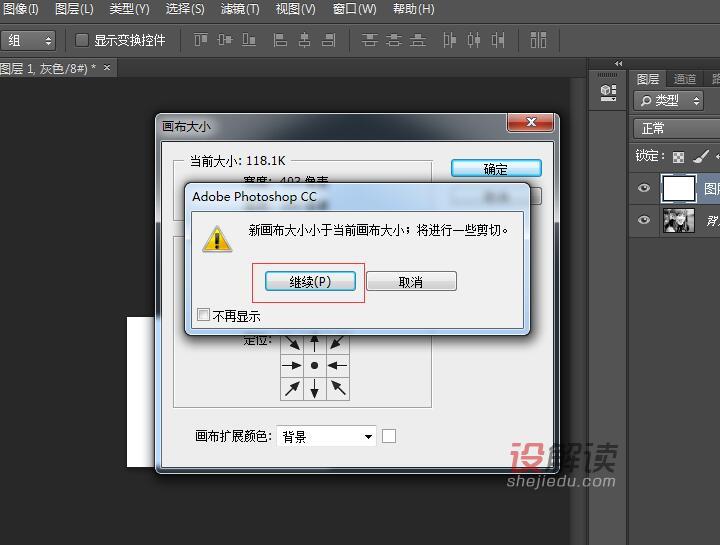This screenshot has height=545, width=720.
Task: Collapse panels with double-arrow icon
Action: pyautogui.click(x=619, y=63)
